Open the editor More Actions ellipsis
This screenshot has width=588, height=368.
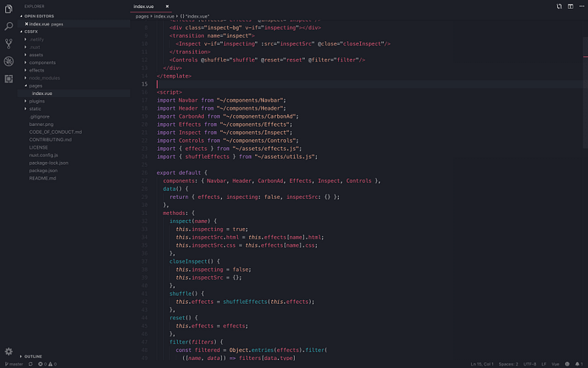pyautogui.click(x=581, y=7)
